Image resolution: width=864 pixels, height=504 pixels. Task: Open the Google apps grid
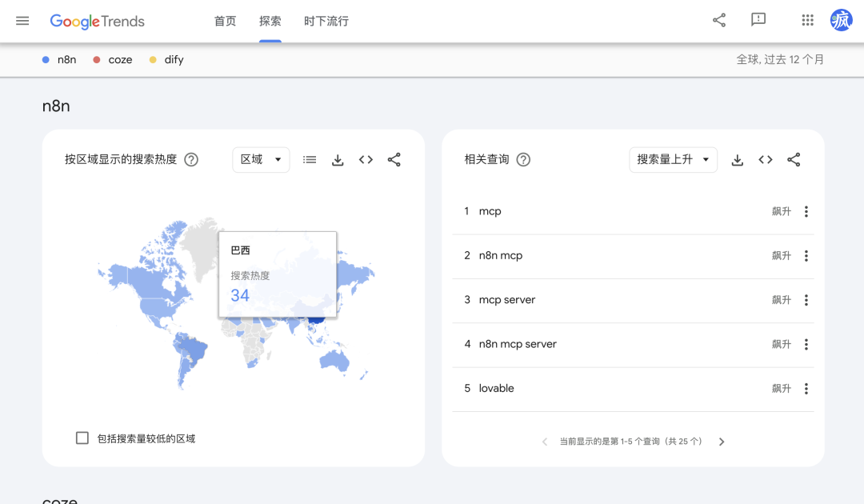tap(807, 21)
